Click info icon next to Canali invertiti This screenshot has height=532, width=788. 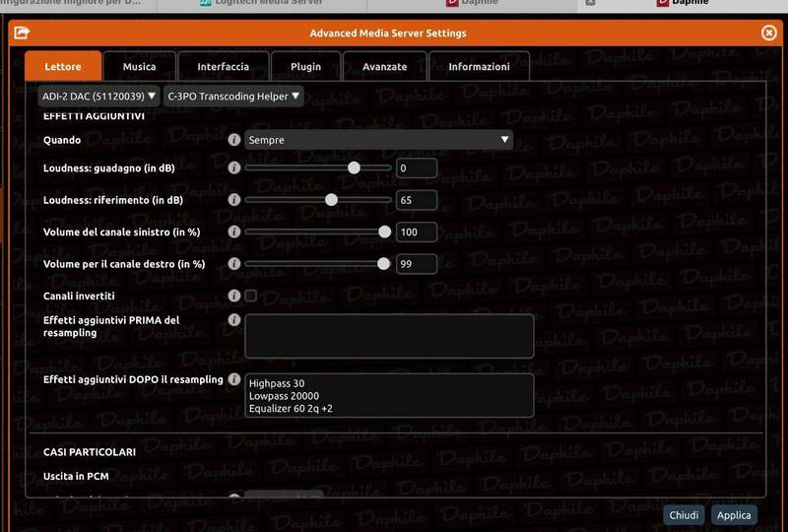click(234, 296)
